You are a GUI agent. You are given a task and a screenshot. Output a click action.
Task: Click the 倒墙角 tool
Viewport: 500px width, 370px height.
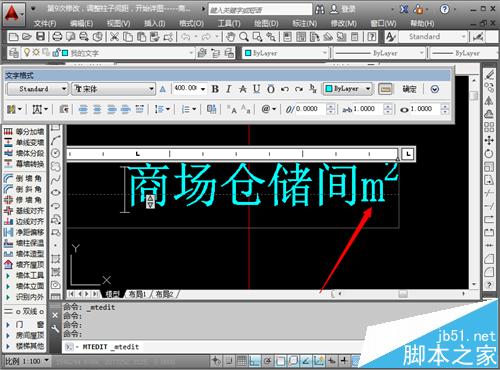coord(24,178)
